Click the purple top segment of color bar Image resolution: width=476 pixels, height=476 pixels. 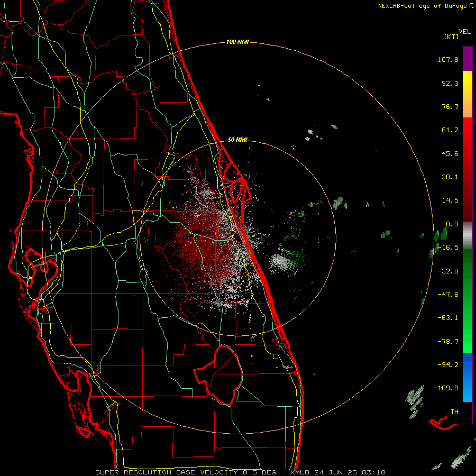pyautogui.click(x=467, y=59)
